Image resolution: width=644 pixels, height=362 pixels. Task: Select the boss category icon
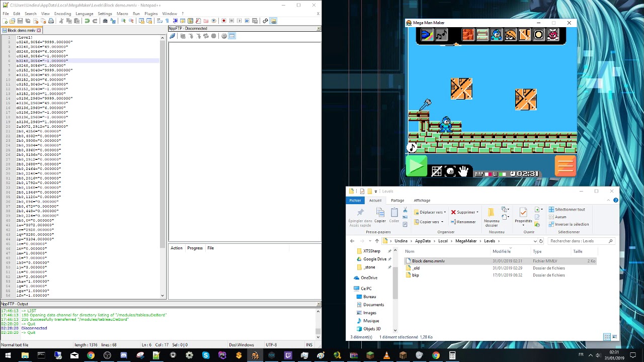[552, 35]
